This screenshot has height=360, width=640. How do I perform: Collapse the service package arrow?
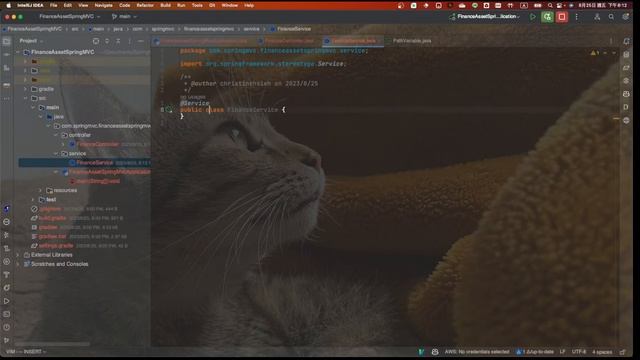coord(56,153)
